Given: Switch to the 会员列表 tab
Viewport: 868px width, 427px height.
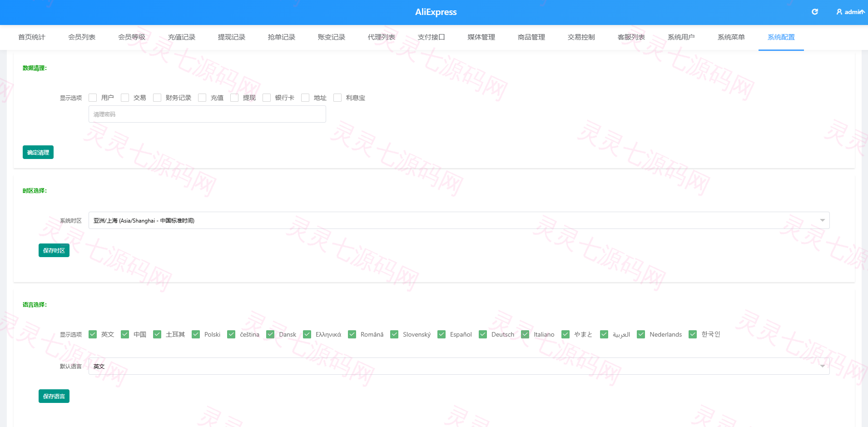Looking at the screenshot, I should pos(82,37).
